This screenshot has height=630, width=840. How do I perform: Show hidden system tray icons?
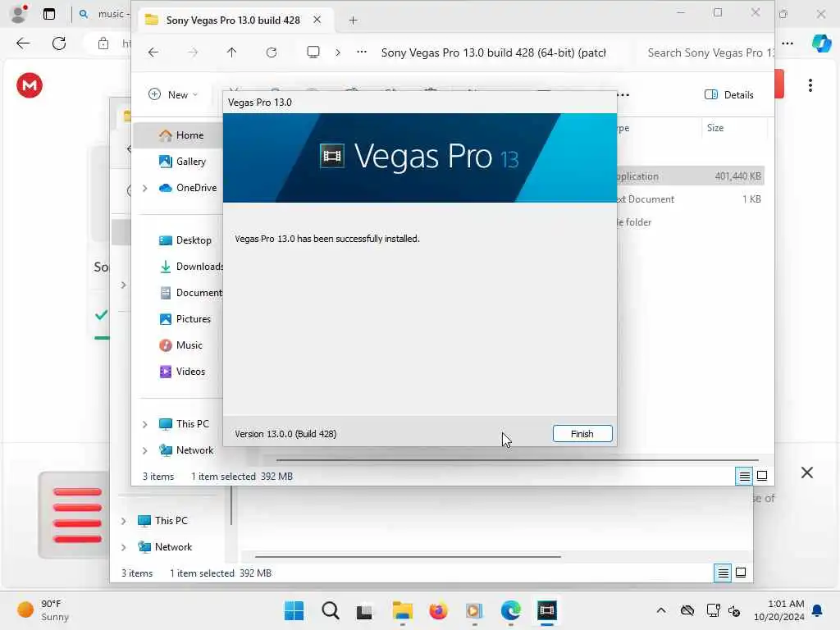(661, 610)
